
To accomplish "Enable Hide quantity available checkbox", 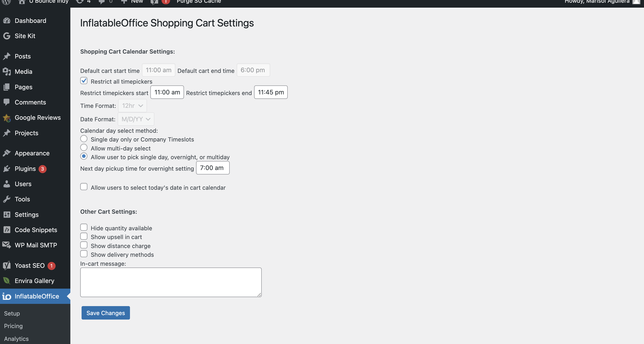I will [x=84, y=227].
